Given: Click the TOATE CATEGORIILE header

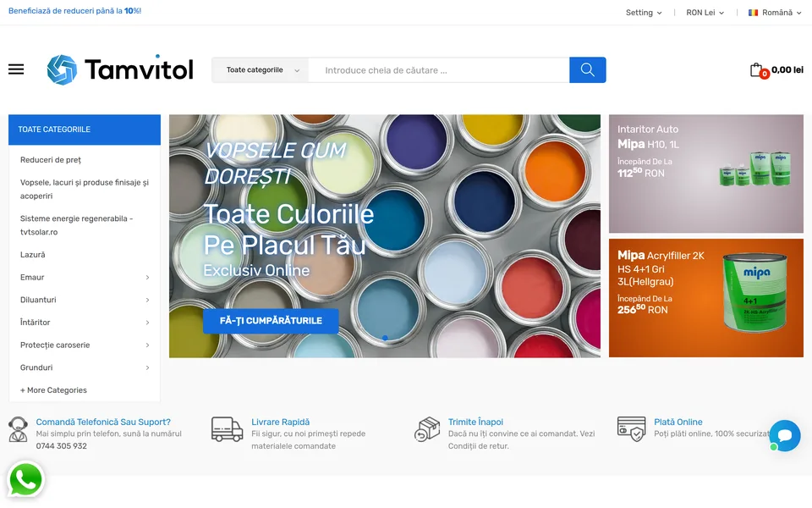Looking at the screenshot, I should click(85, 130).
